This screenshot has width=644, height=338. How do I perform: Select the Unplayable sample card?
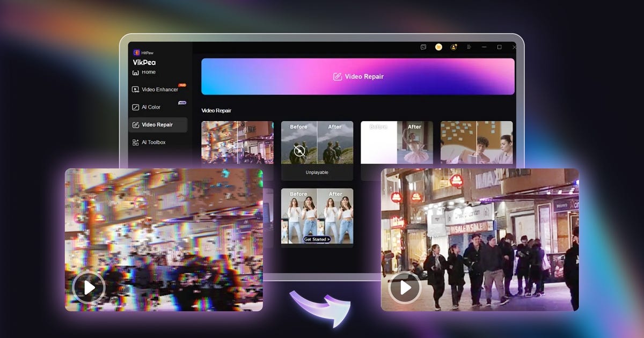tap(317, 151)
